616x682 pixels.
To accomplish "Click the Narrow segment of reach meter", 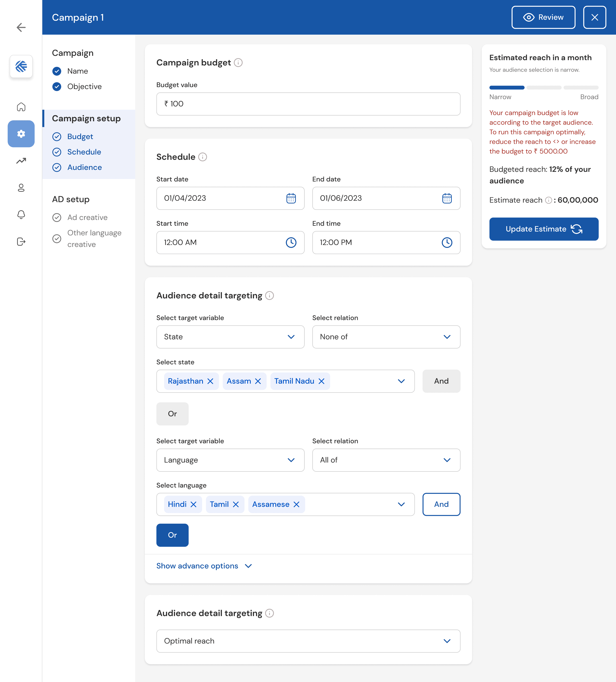I will (x=507, y=88).
